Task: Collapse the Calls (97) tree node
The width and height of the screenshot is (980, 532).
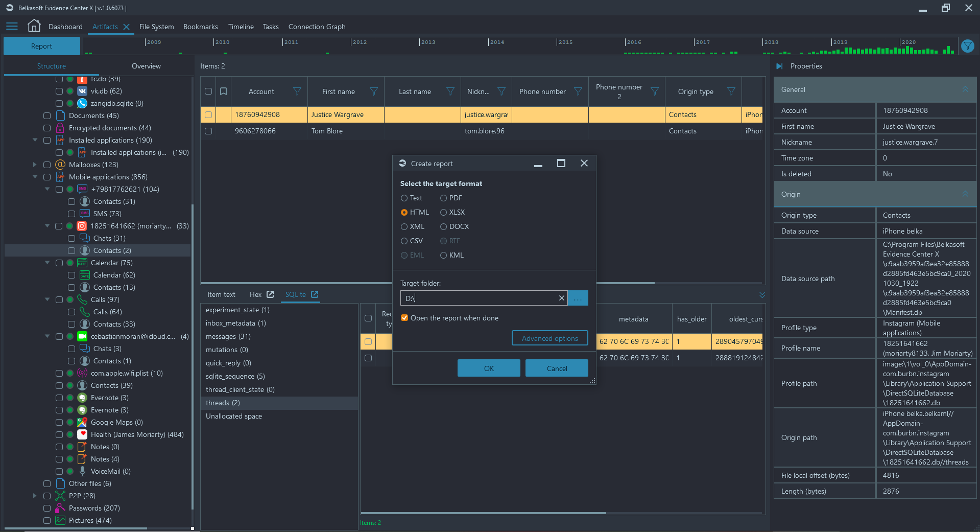Action: coord(47,299)
